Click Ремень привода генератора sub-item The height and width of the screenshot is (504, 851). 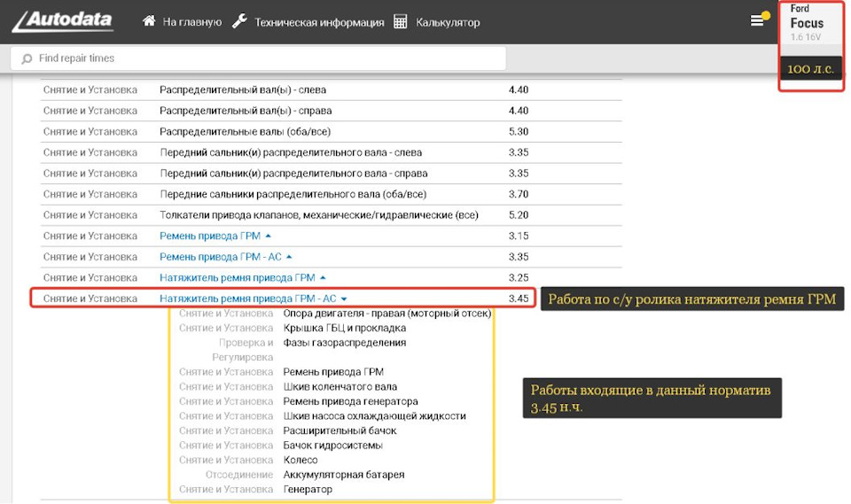pyautogui.click(x=351, y=401)
